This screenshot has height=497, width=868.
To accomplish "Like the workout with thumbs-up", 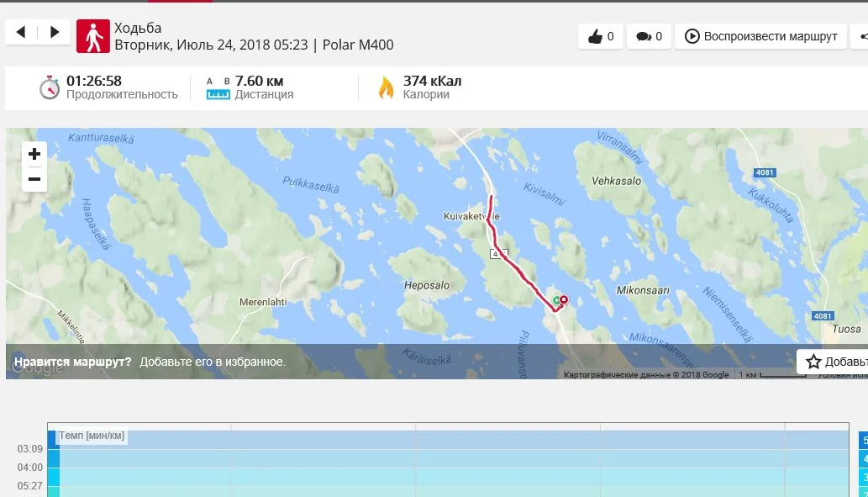I will pos(601,36).
